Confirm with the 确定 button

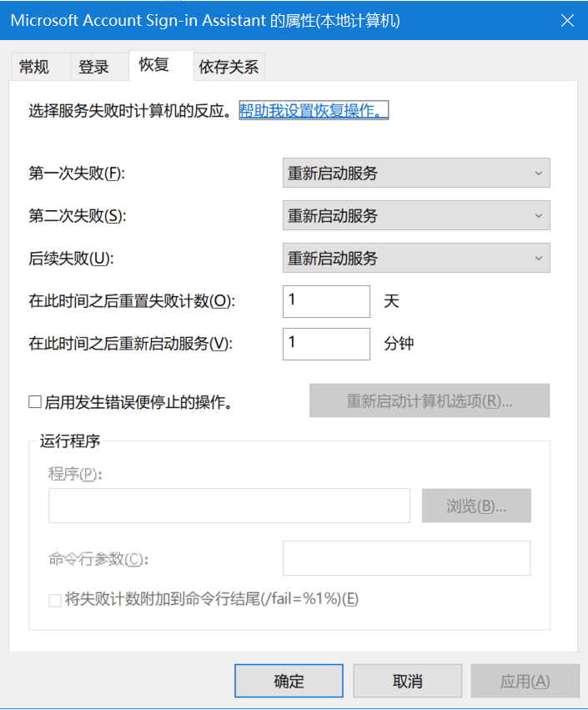[x=289, y=681]
